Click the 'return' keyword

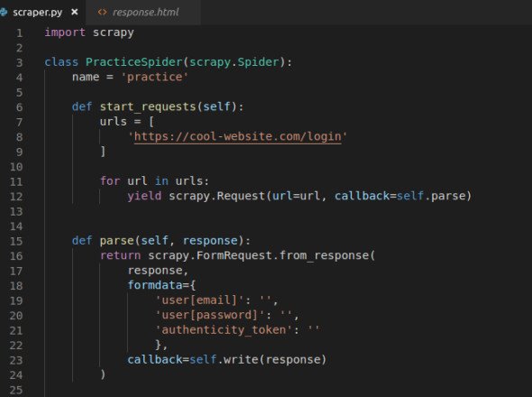pos(120,255)
